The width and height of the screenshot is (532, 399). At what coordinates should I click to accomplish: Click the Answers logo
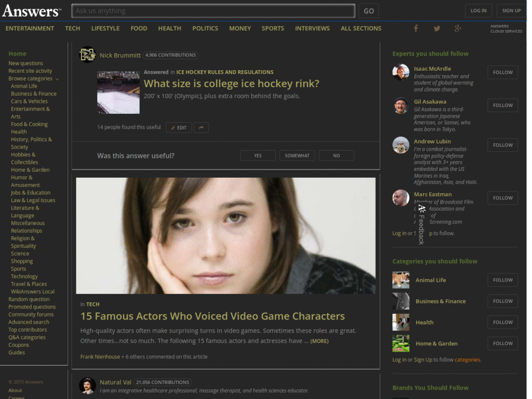point(32,11)
